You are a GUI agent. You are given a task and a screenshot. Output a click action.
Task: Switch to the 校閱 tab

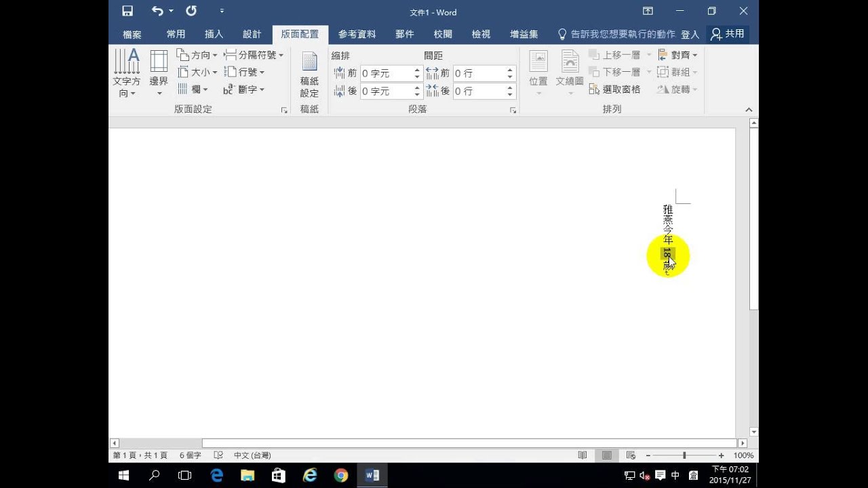[443, 35]
